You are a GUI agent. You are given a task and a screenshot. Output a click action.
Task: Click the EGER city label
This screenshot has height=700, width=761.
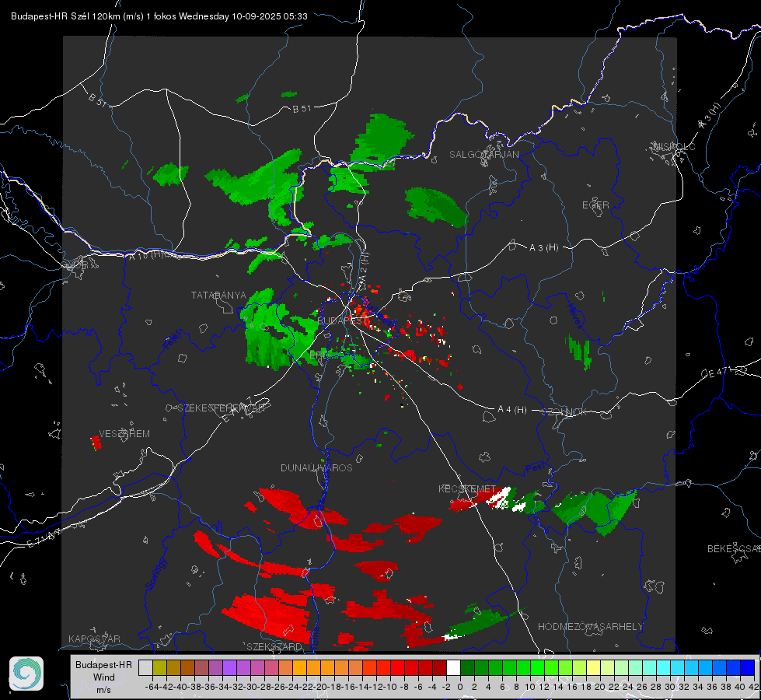pyautogui.click(x=595, y=205)
